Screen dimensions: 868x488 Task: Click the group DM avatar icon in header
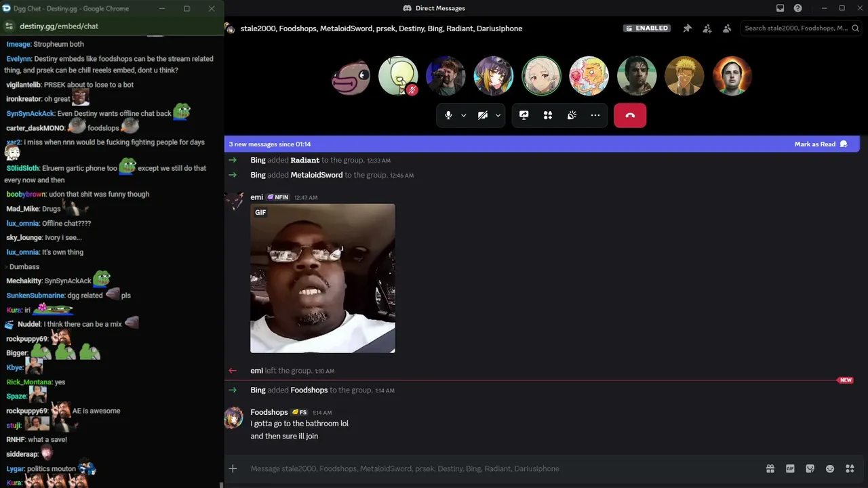click(x=231, y=28)
